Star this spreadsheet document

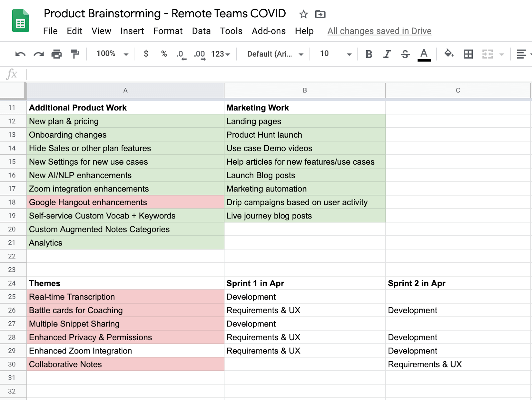pos(303,14)
